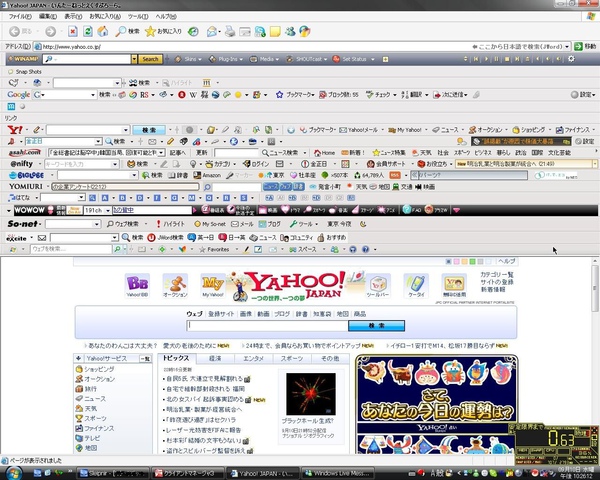Viewport: 600px width, 480px height.
Task: Open the Home page icon
Action: coord(103,31)
